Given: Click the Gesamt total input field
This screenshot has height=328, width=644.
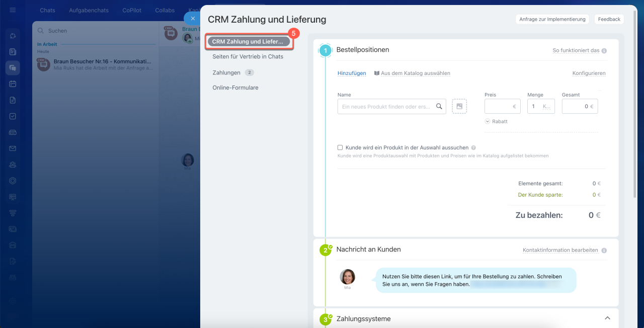Looking at the screenshot, I should [x=580, y=106].
